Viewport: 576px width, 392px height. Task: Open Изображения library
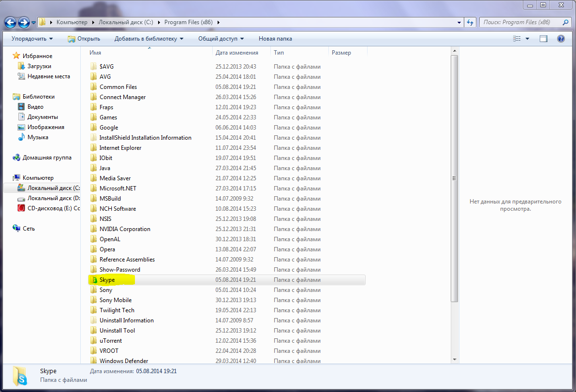[x=46, y=127]
